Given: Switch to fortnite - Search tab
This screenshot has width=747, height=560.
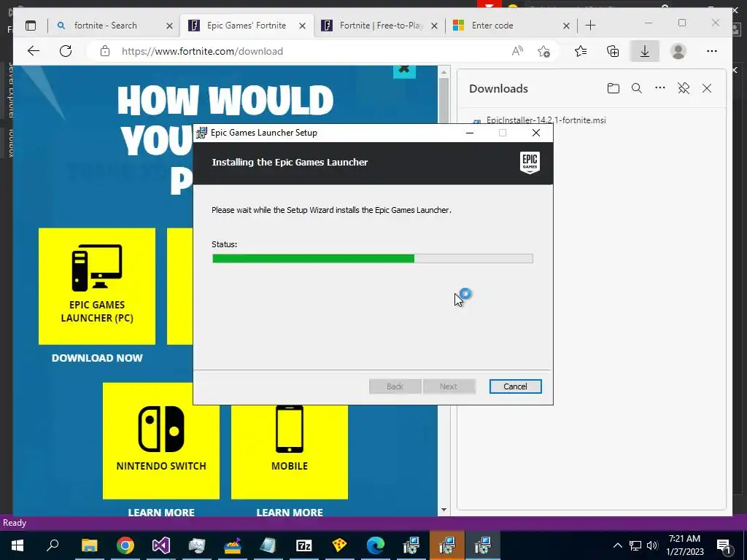Looking at the screenshot, I should pyautogui.click(x=115, y=26).
